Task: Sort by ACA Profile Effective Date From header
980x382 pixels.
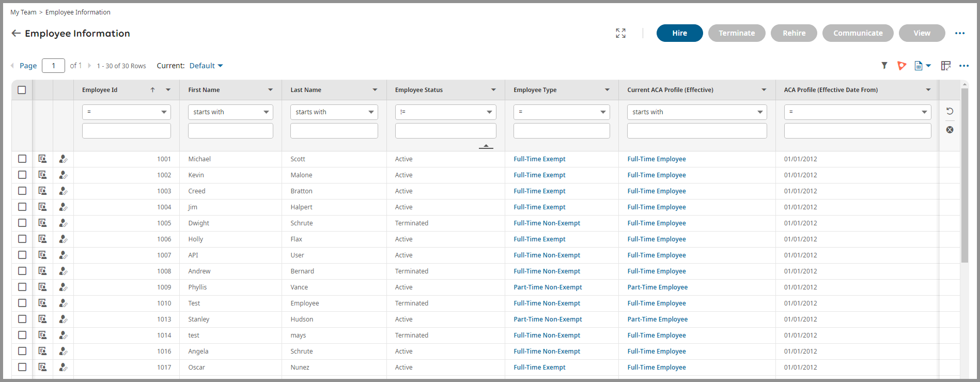Action: 831,90
